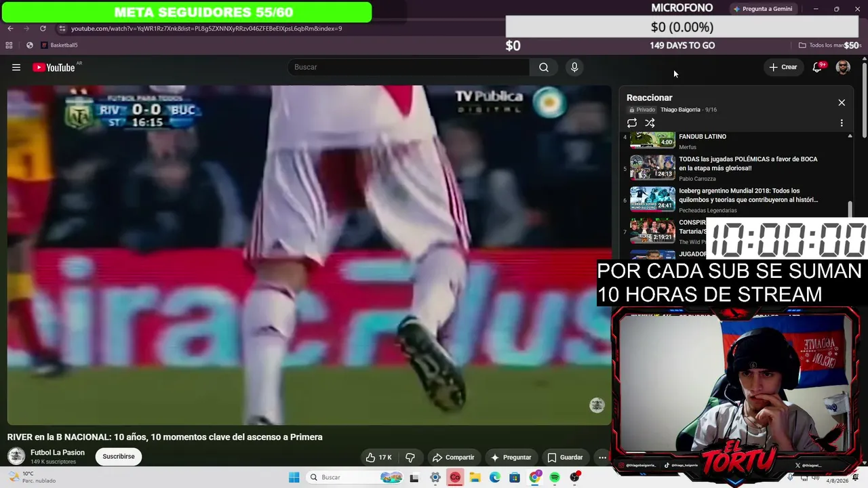The width and height of the screenshot is (868, 488).
Task: Click the Pablo Carrozza channel name
Action: click(697, 179)
